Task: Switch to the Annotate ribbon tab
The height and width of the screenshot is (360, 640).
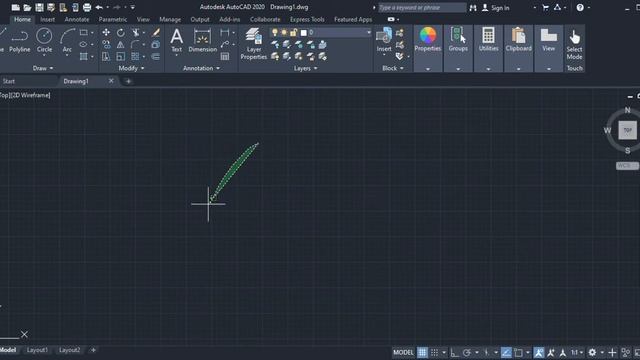Action: pyautogui.click(x=77, y=19)
